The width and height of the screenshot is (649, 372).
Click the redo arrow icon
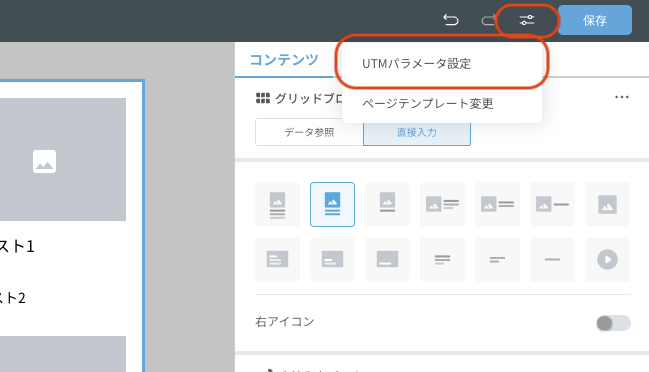coord(488,20)
